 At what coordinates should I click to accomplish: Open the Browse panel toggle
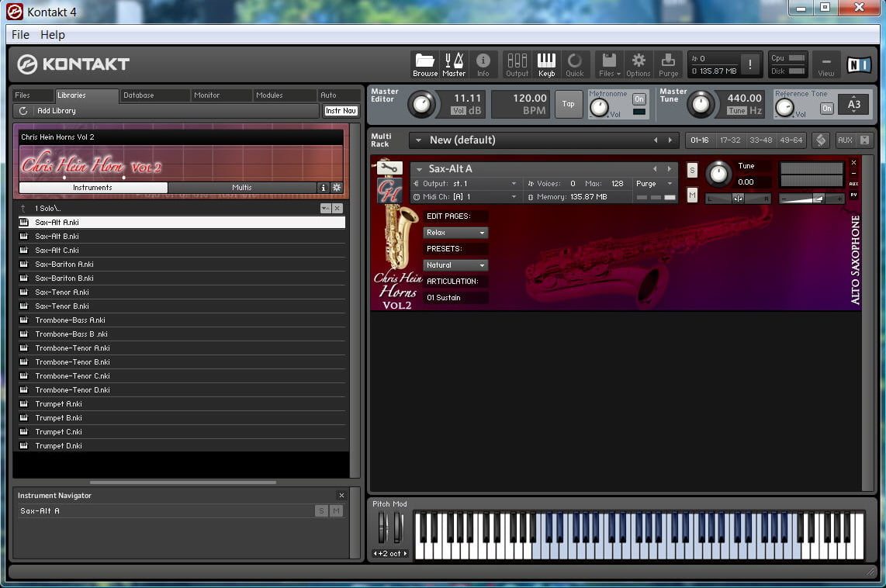(x=425, y=65)
